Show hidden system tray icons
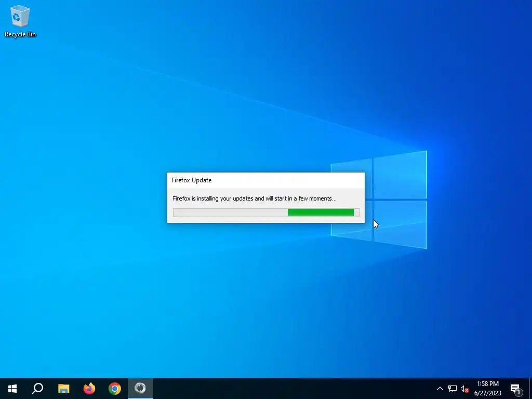 coord(440,389)
